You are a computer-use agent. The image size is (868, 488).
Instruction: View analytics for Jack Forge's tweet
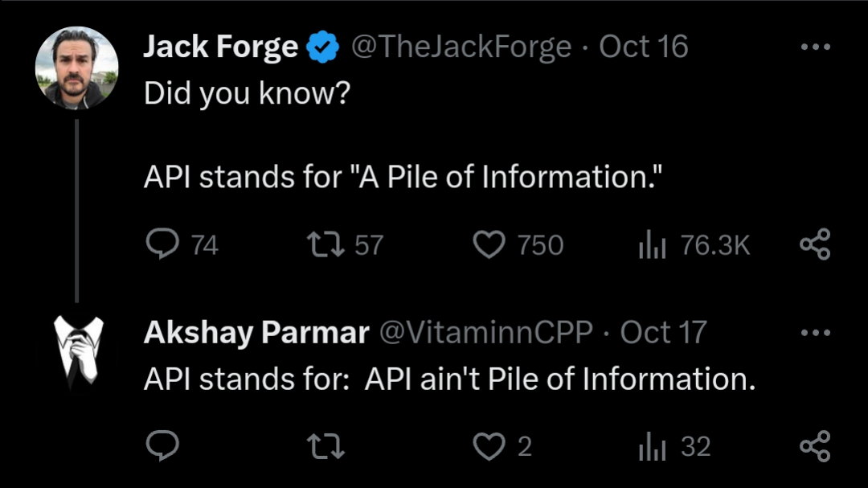(x=652, y=245)
